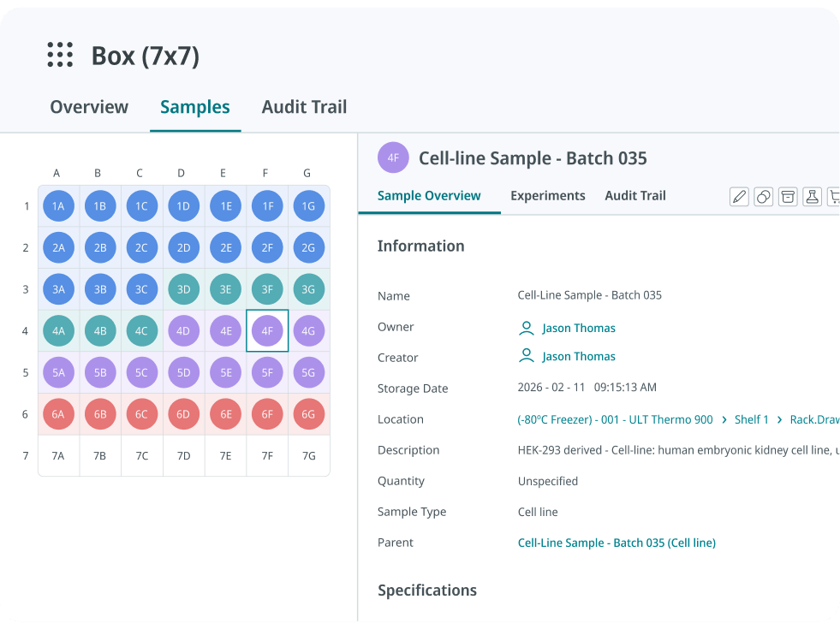Click row header 1
Image resolution: width=840 pixels, height=629 pixels.
coord(27,206)
